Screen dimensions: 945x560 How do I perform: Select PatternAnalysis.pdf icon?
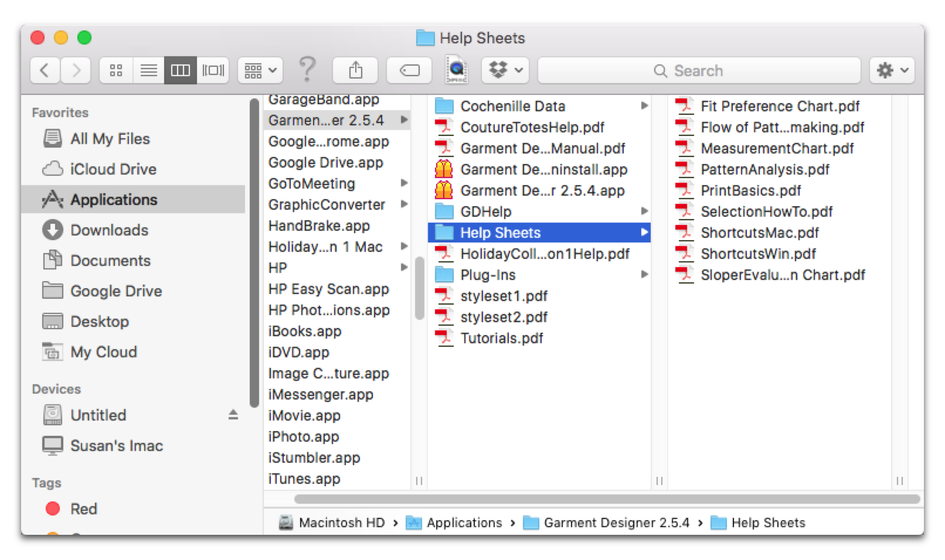coord(684,169)
